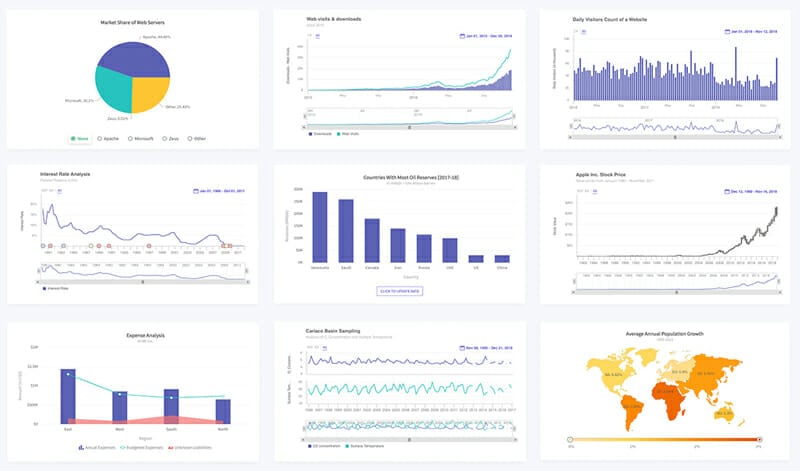Click calendar icon on Web visits chart
Image resolution: width=800 pixels, height=471 pixels.
tap(462, 36)
